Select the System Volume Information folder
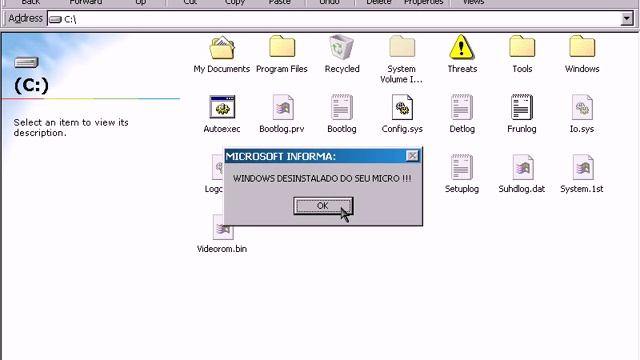Screen dimensions: 640x360 (402, 47)
